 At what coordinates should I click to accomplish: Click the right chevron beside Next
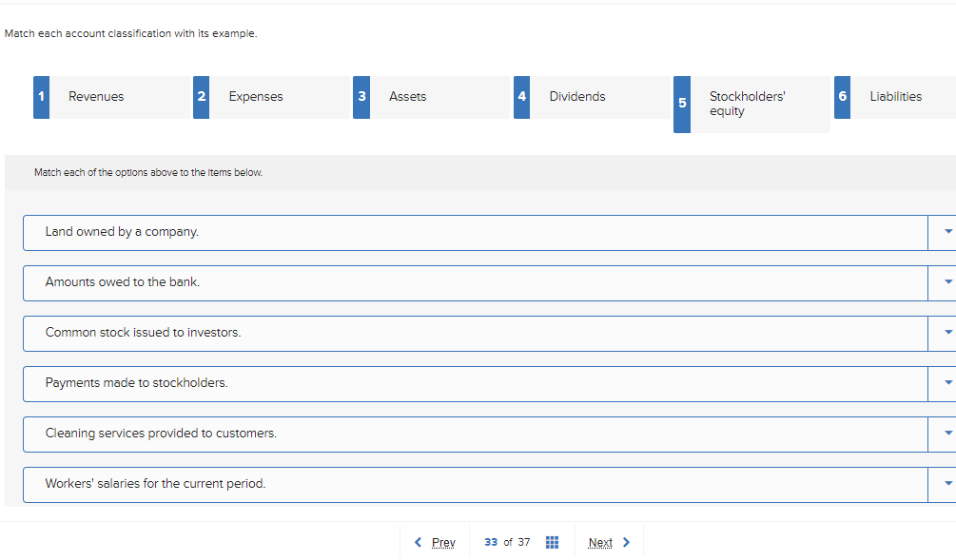[x=629, y=541]
